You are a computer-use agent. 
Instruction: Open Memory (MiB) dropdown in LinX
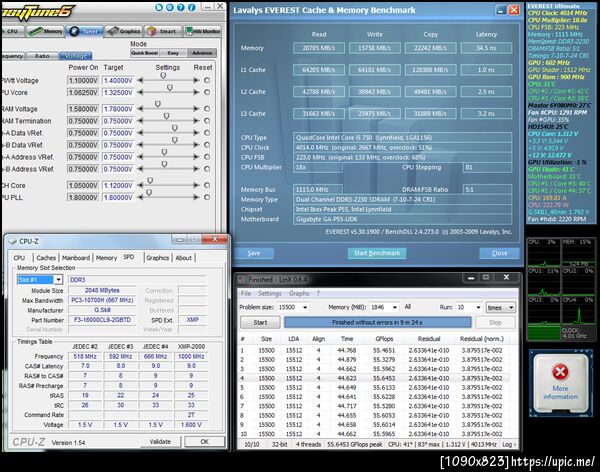point(395,307)
